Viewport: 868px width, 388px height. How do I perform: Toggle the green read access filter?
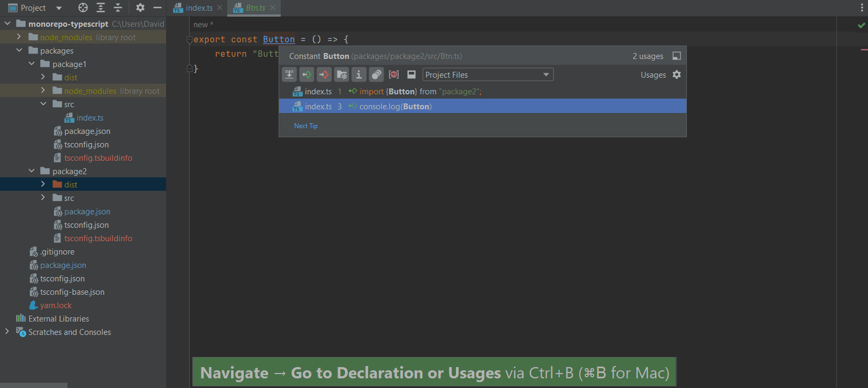(306, 75)
